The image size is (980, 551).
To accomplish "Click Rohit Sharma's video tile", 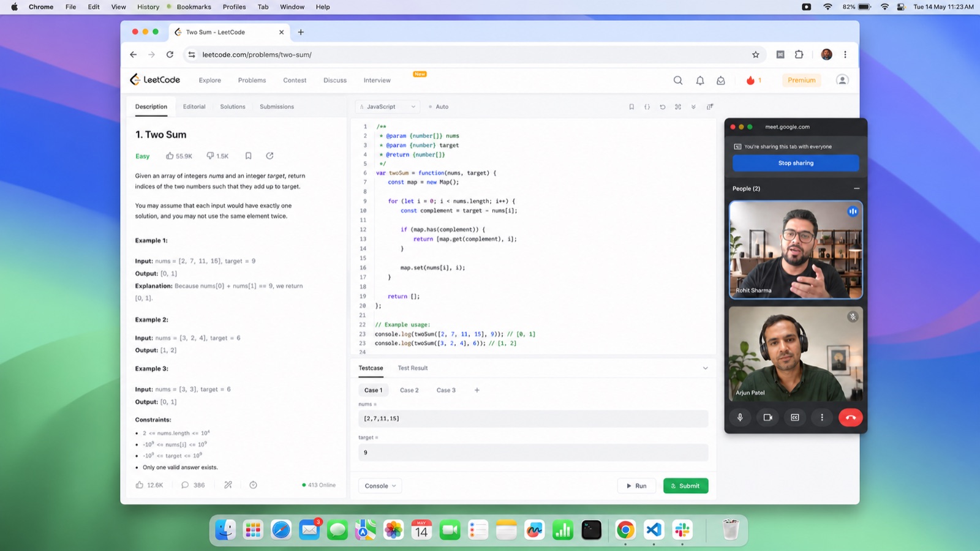I will (796, 250).
